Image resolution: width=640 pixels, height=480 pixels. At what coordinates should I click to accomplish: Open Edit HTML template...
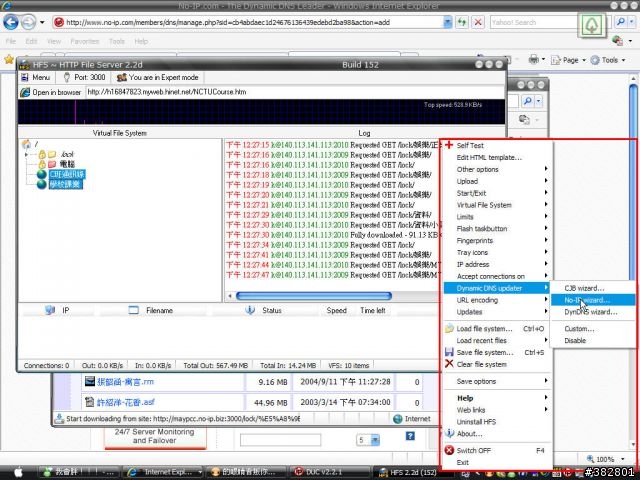coord(497,157)
